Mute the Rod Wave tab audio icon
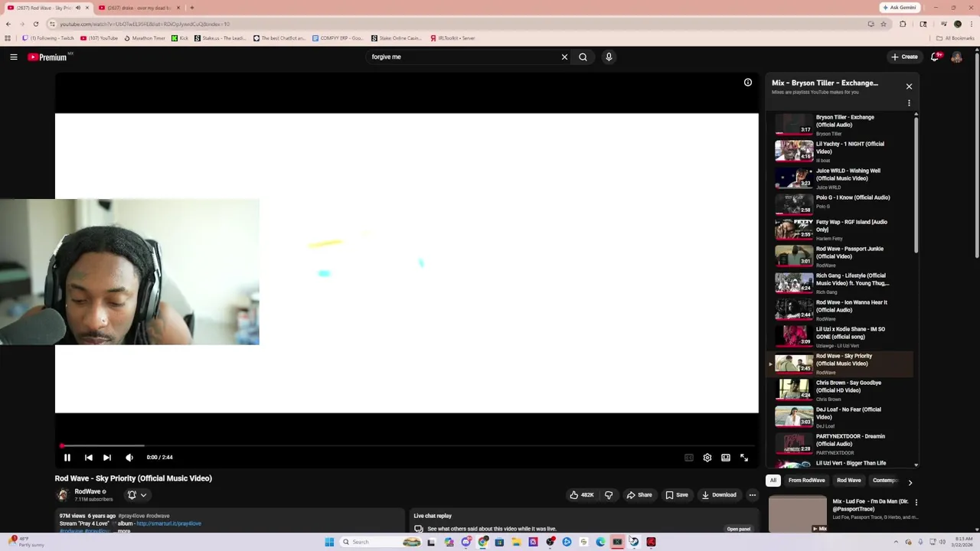This screenshot has height=551, width=980. point(77,8)
